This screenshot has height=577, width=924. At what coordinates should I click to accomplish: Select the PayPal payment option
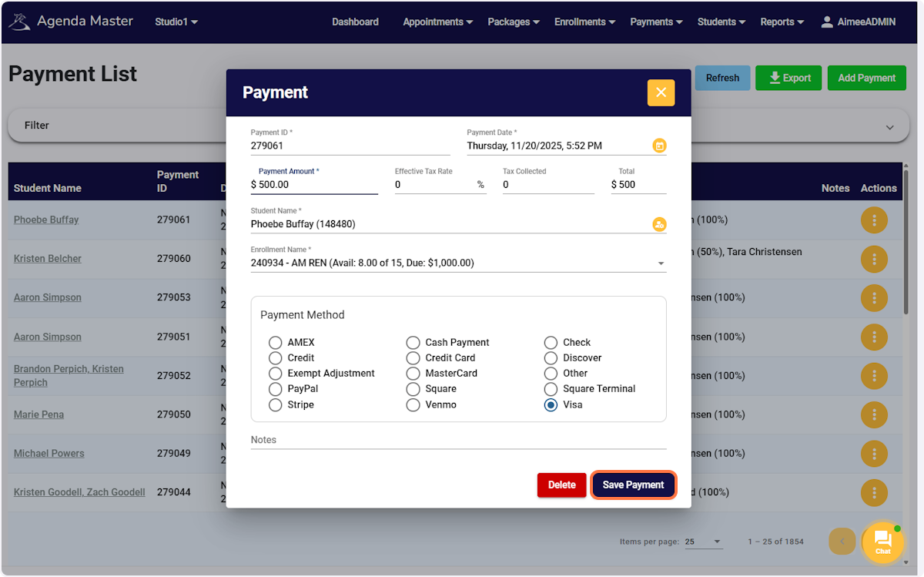click(x=276, y=388)
